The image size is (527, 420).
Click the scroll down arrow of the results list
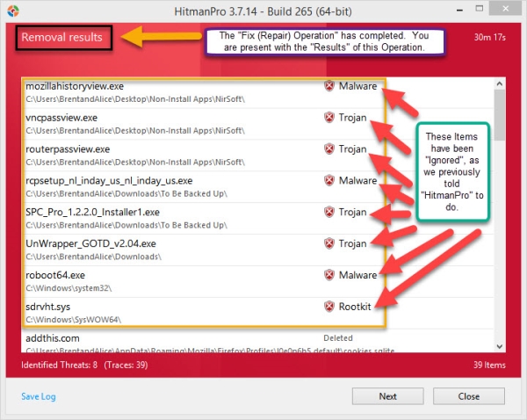500,346
